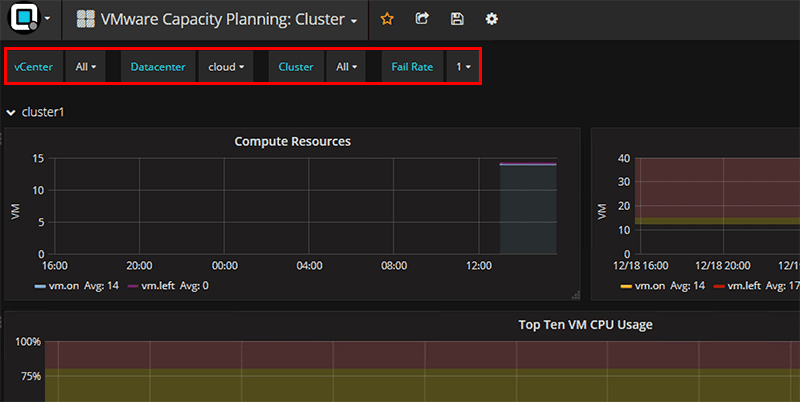
Task: Open dashboard settings gear
Action: click(x=491, y=19)
